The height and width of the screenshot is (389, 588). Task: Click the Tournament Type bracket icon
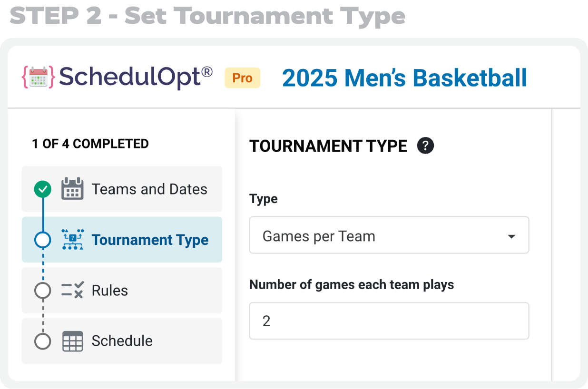pyautogui.click(x=72, y=240)
